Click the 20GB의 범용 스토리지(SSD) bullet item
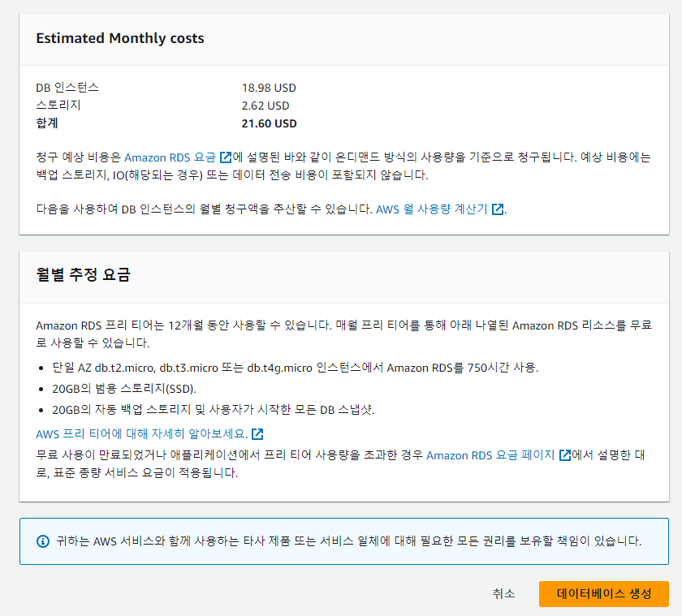Screen dimensions: 682x616 coord(124,388)
